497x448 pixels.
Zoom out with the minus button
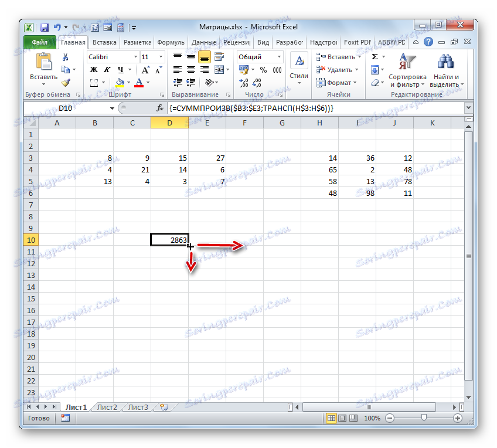pyautogui.click(x=390, y=418)
